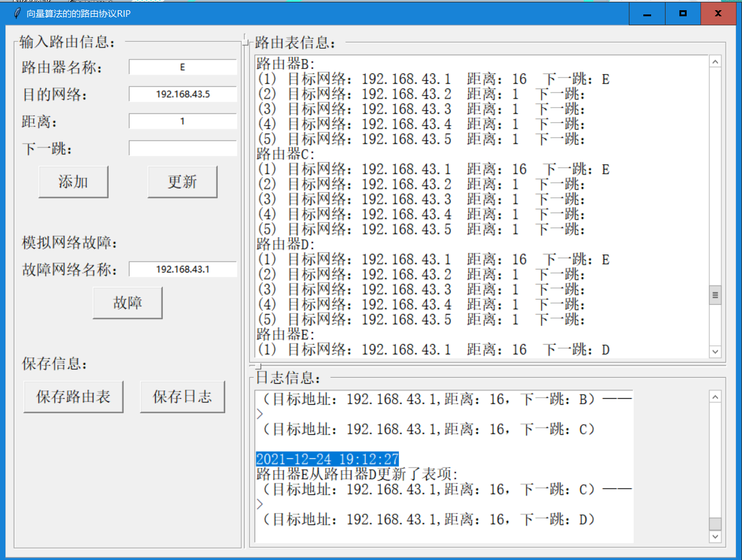Click the 路由器B: heading line
The height and width of the screenshot is (560, 742).
click(286, 64)
